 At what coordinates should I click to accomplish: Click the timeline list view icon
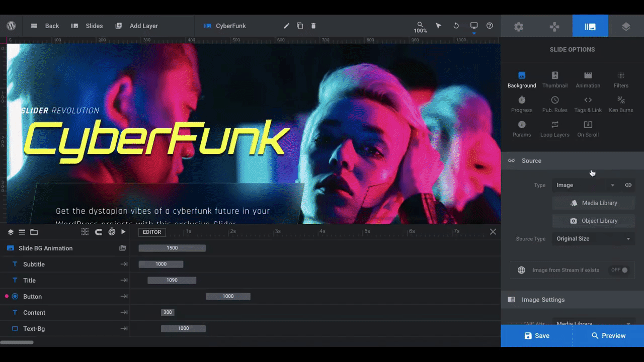(22, 232)
